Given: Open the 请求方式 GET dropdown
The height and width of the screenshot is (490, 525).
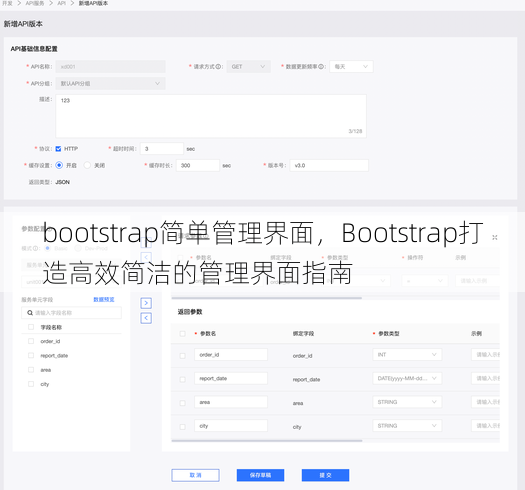Looking at the screenshot, I should tap(248, 67).
